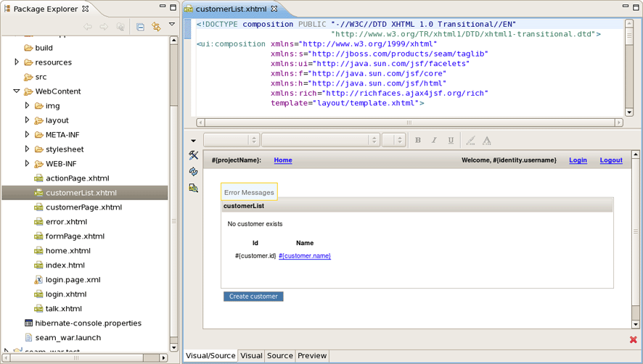Click the Create customer button

pyautogui.click(x=253, y=297)
